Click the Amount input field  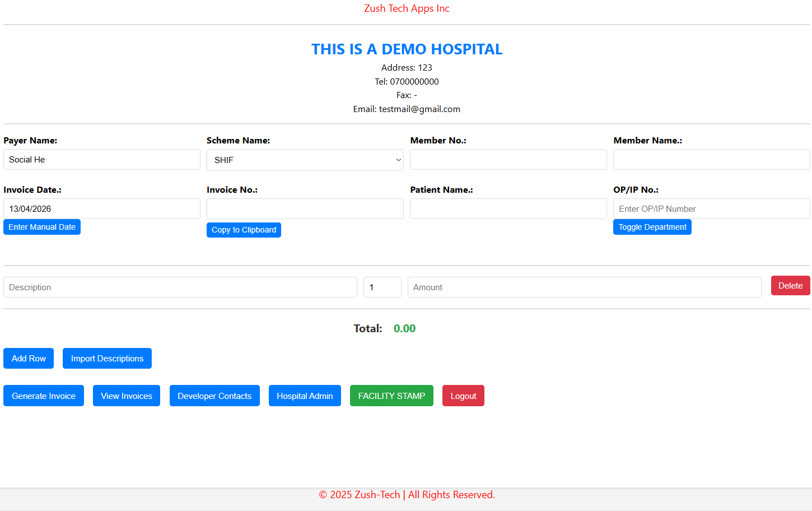point(584,287)
